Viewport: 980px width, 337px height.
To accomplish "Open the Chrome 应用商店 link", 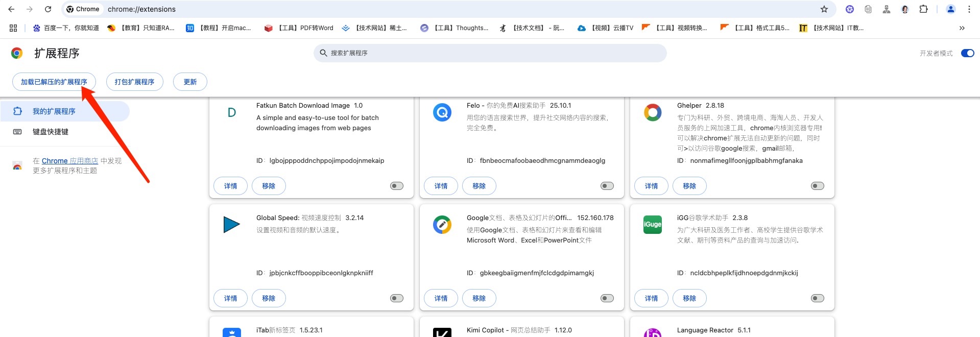I will click(70, 161).
